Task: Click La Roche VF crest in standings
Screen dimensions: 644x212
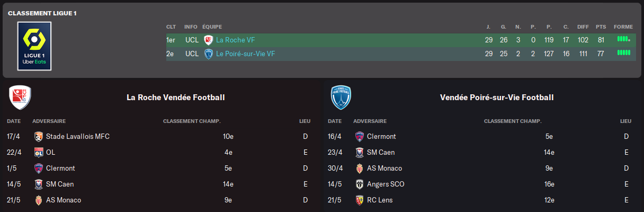Action: [208, 40]
